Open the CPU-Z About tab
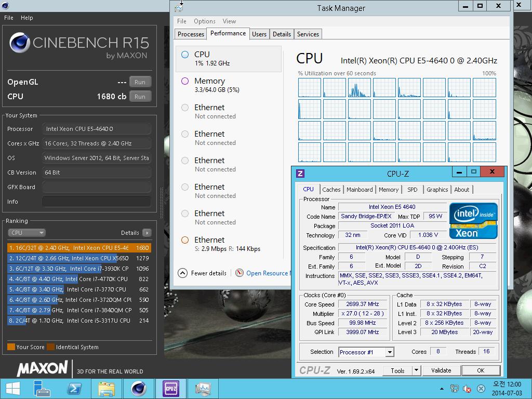The width and height of the screenshot is (532, 399). [462, 190]
